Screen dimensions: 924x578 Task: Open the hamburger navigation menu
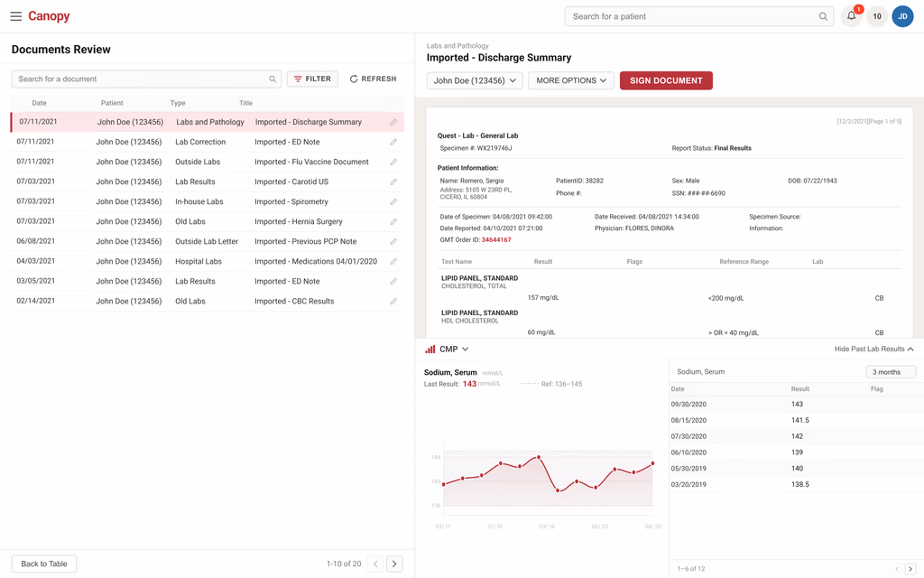pyautogui.click(x=16, y=16)
